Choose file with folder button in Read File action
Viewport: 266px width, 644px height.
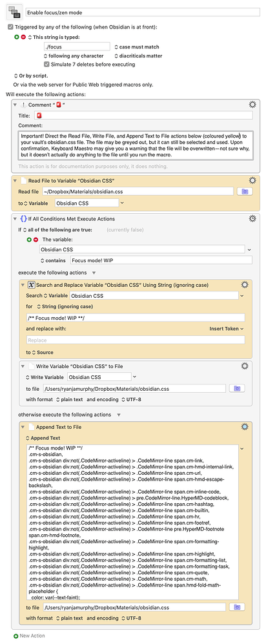(245, 191)
